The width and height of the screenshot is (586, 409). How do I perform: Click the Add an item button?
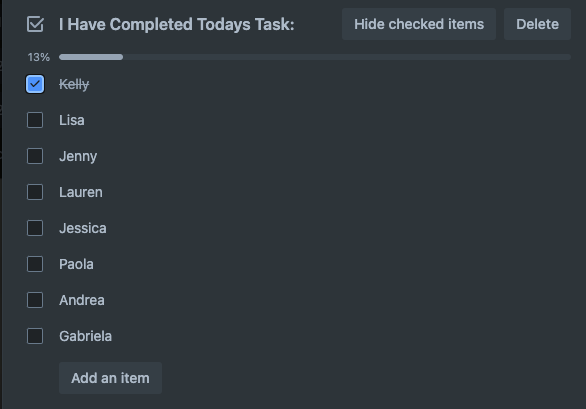tap(110, 378)
